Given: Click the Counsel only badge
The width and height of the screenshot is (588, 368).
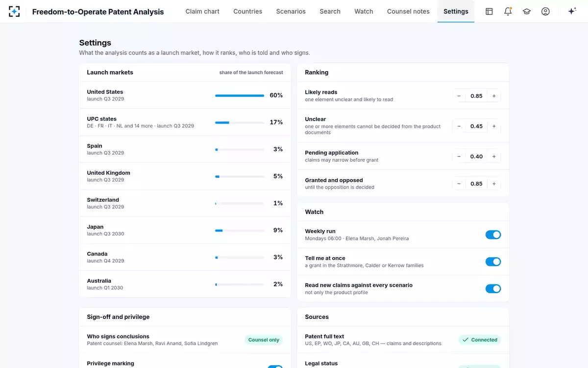Looking at the screenshot, I should [264, 340].
